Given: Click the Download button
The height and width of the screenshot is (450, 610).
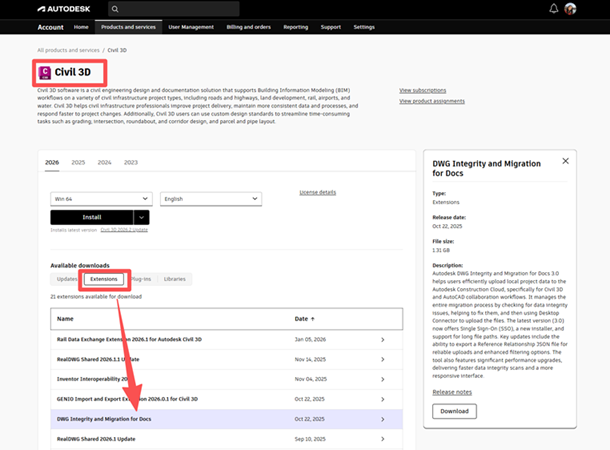Looking at the screenshot, I should click(454, 411).
